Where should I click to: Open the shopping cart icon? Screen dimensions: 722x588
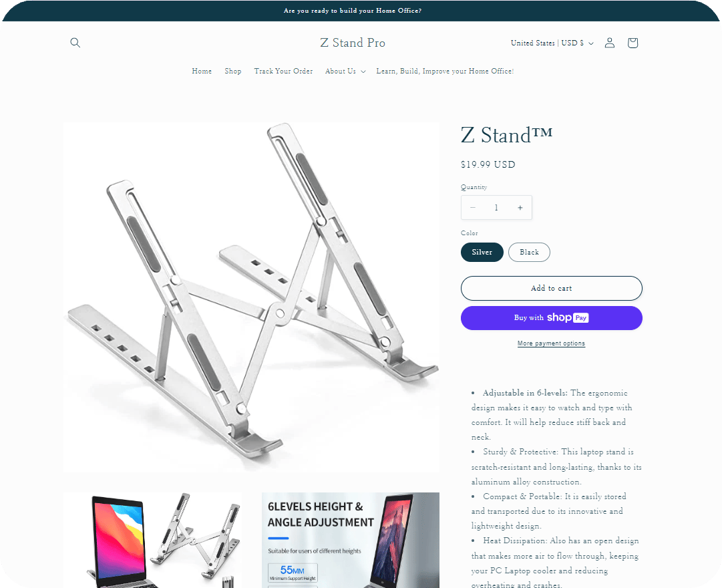[633, 43]
